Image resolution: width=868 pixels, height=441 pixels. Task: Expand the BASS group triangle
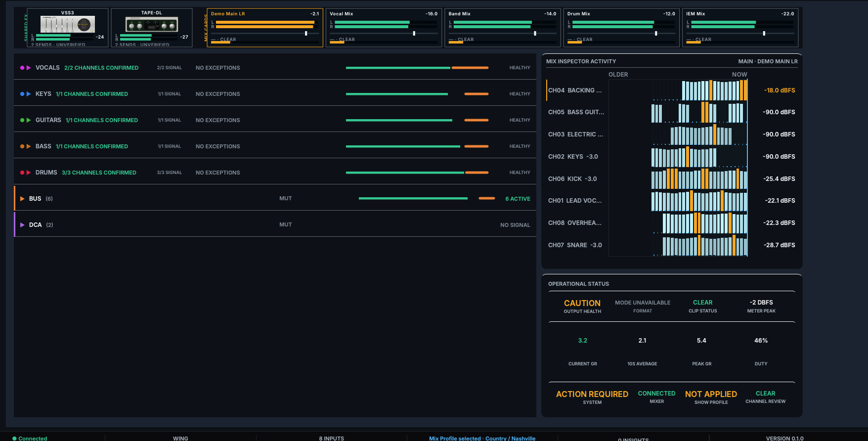point(29,146)
